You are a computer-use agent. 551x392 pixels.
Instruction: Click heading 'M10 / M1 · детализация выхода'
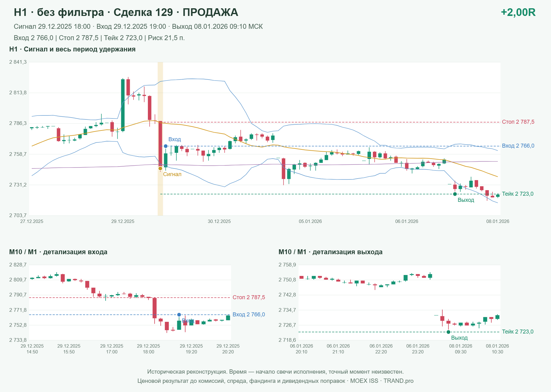coord(331,252)
